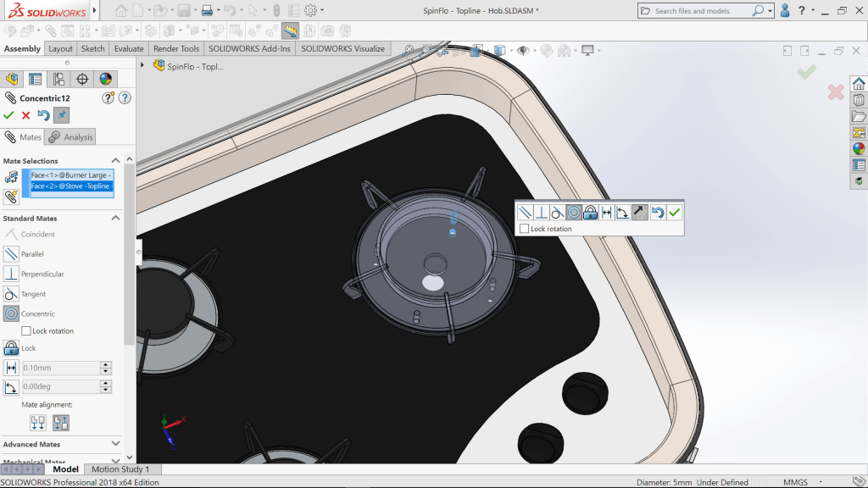Image resolution: width=868 pixels, height=488 pixels.
Task: Switch to the Evaluate ribbon tab
Action: [x=129, y=49]
